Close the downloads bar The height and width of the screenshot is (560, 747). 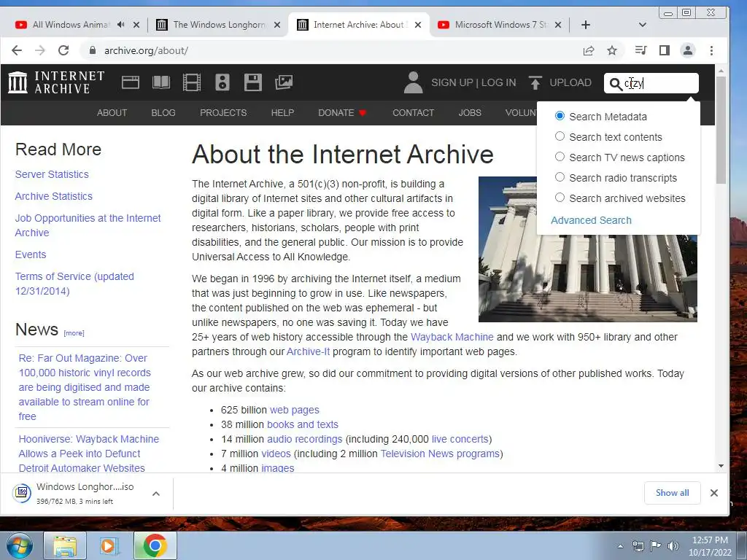point(713,493)
